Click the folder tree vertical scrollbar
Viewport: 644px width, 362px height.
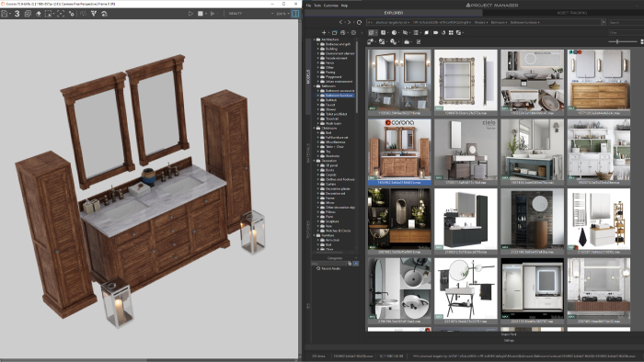click(x=357, y=76)
